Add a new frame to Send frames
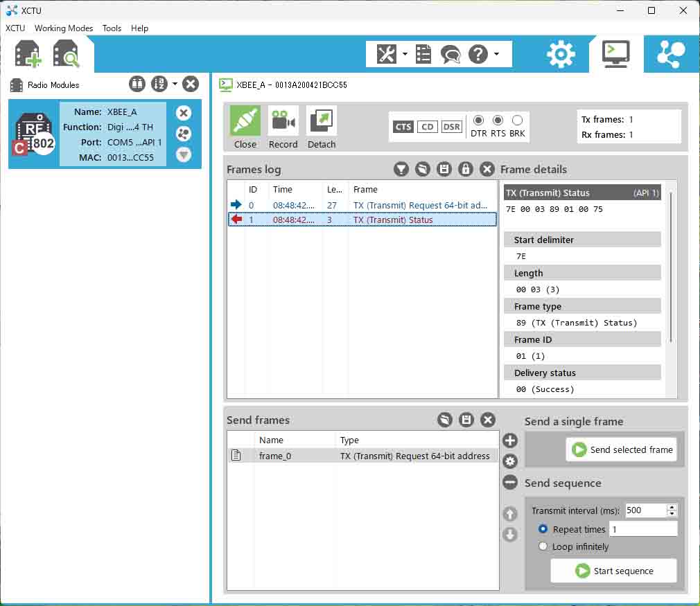Screen dimensions: 700x606 click(x=510, y=440)
